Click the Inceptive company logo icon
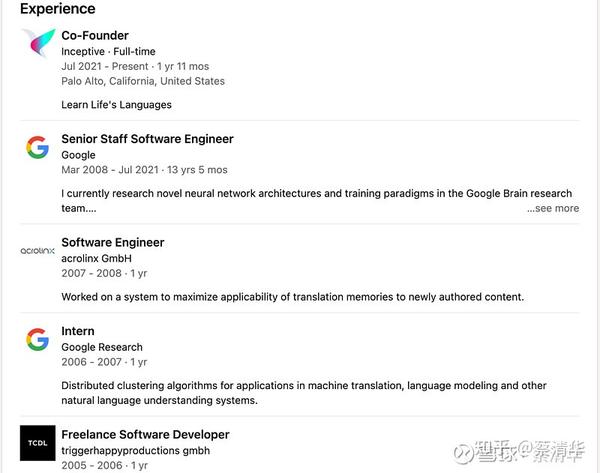 38,44
